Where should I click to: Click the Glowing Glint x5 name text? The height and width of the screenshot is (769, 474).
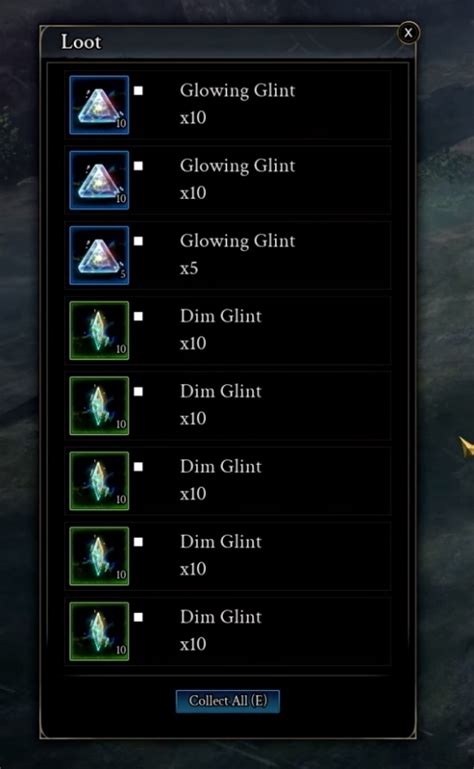237,241
